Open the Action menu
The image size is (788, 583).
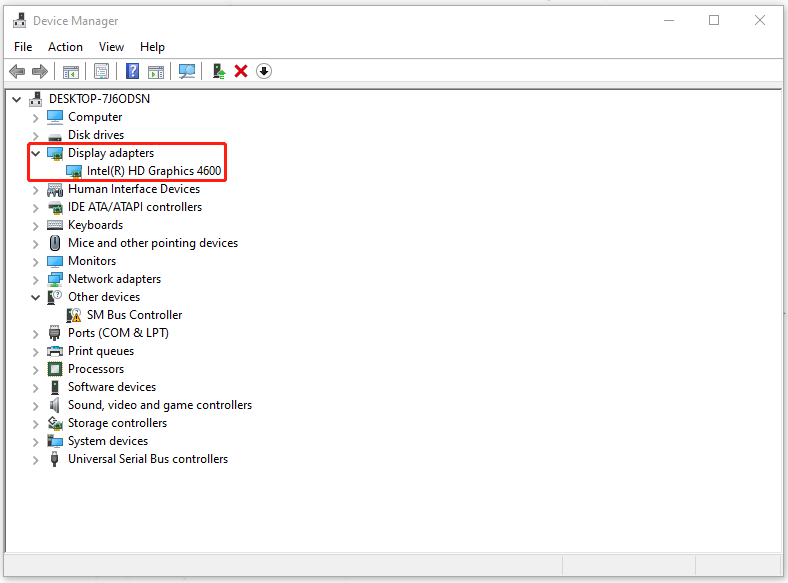pos(65,47)
